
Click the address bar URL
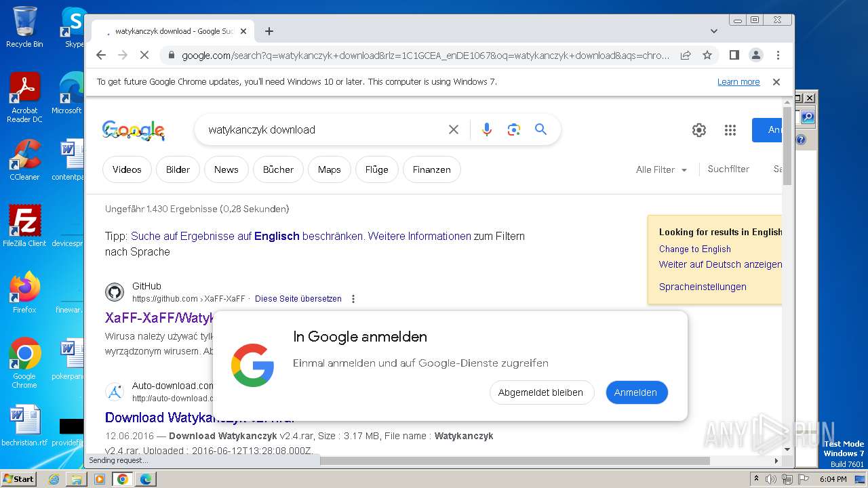425,56
